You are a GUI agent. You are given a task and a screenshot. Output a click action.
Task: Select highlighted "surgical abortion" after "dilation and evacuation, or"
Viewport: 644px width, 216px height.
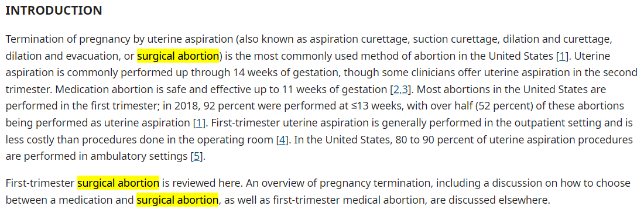(x=178, y=56)
